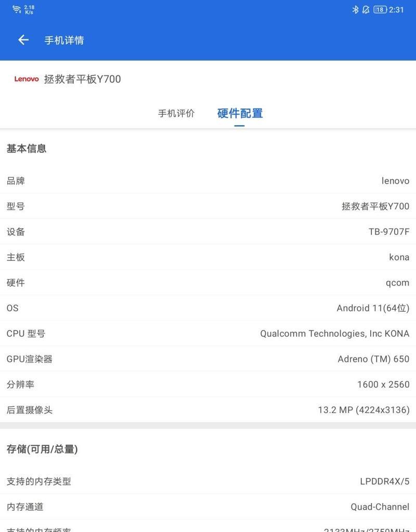The height and width of the screenshot is (532, 416).
Task: Tap the 内存通道 row label
Action: click(25, 507)
